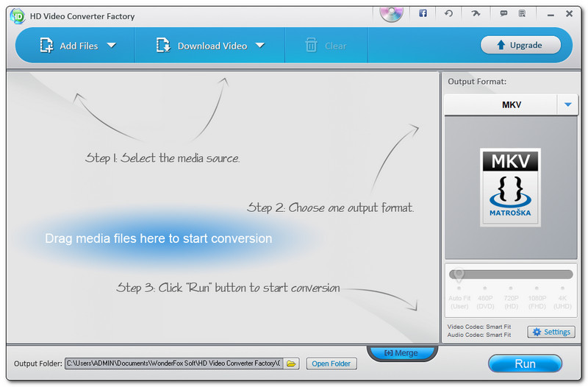The height and width of the screenshot is (387, 588).
Task: Click the HD Video Converter Factory logo
Action: [x=17, y=15]
